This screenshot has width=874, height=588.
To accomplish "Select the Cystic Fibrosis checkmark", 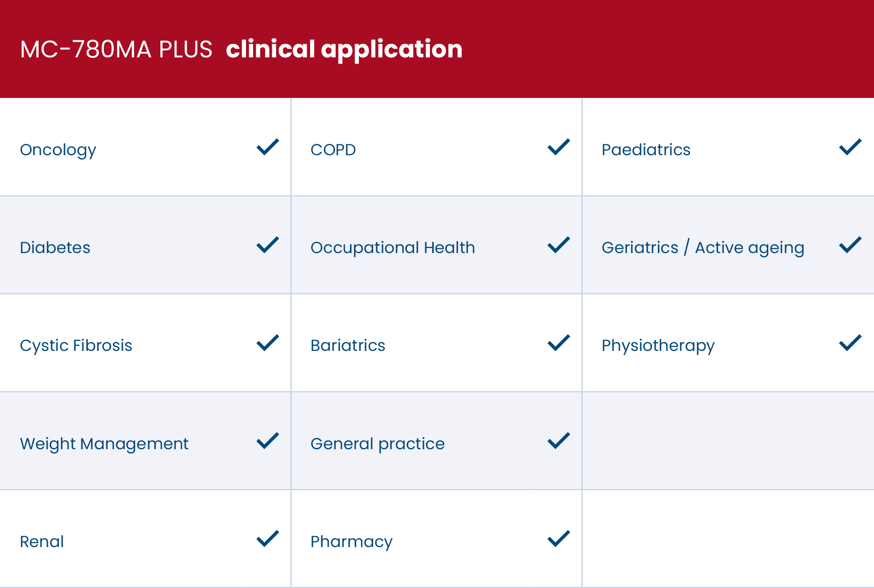I will pyautogui.click(x=268, y=343).
